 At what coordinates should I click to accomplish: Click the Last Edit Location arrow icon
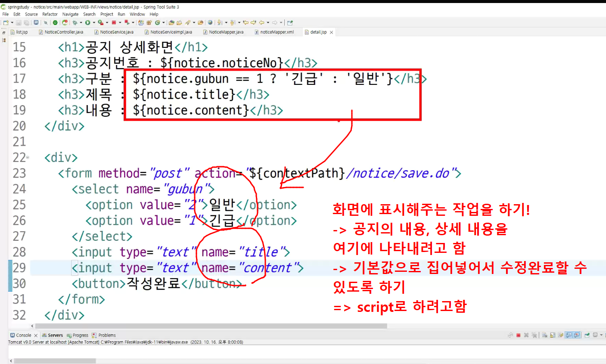246,22
